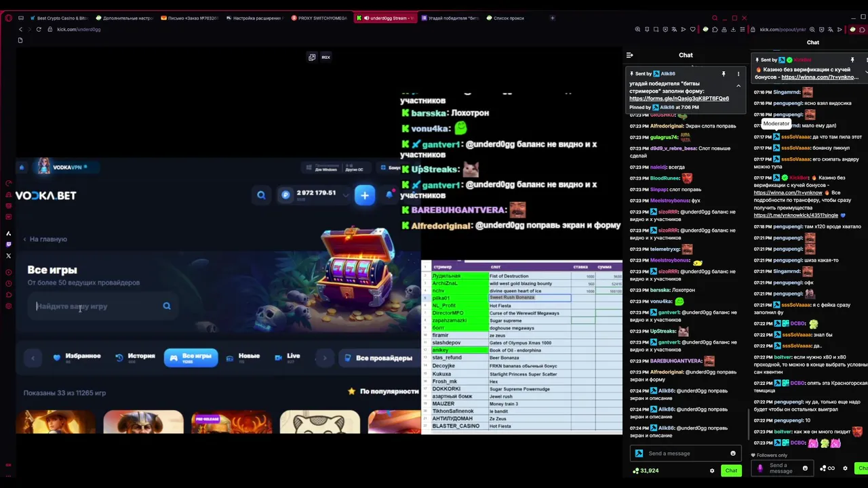The image size is (868, 488).
Task: Select the 'Новые' category tab
Action: pyautogui.click(x=243, y=357)
